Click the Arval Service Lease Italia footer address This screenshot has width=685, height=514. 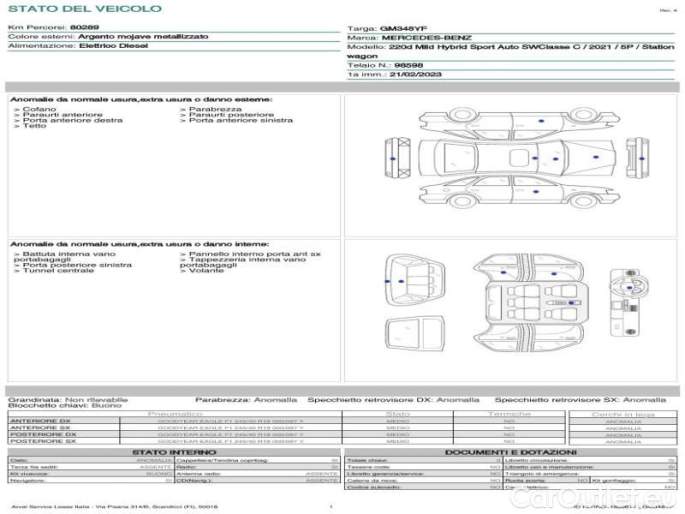114,507
